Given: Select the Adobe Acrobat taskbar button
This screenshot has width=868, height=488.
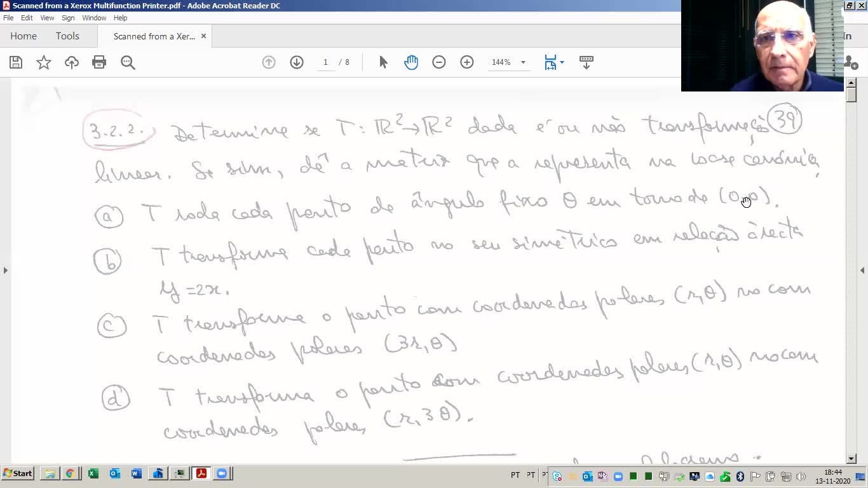Looking at the screenshot, I should click(x=201, y=473).
